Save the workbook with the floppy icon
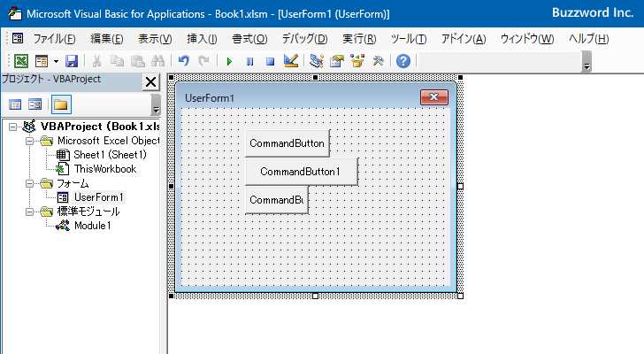 (72, 61)
